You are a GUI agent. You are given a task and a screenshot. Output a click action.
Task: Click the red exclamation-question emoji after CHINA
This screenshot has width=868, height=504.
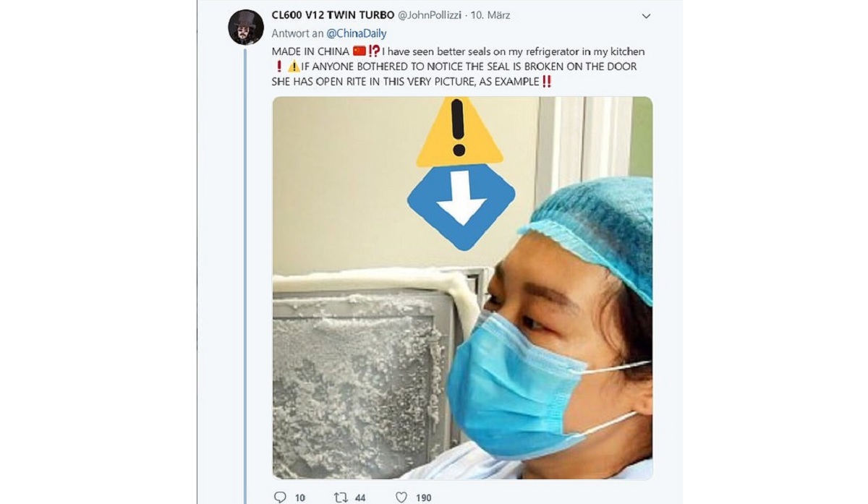pos(374,51)
